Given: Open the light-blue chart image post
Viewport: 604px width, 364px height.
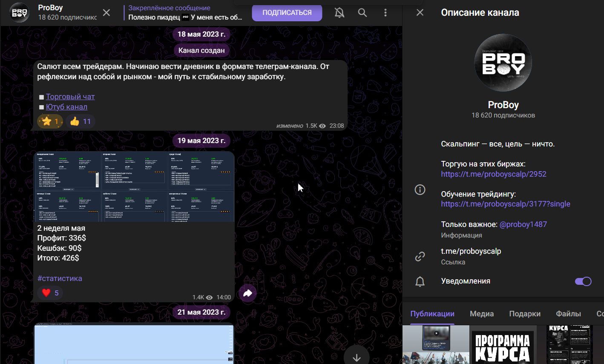Looking at the screenshot, I should [x=134, y=344].
